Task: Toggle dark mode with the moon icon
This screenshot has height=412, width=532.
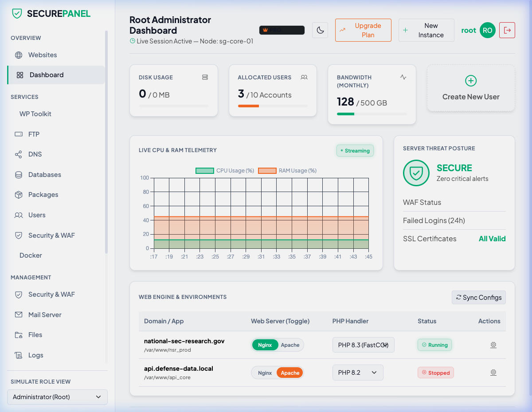Action: tap(320, 30)
